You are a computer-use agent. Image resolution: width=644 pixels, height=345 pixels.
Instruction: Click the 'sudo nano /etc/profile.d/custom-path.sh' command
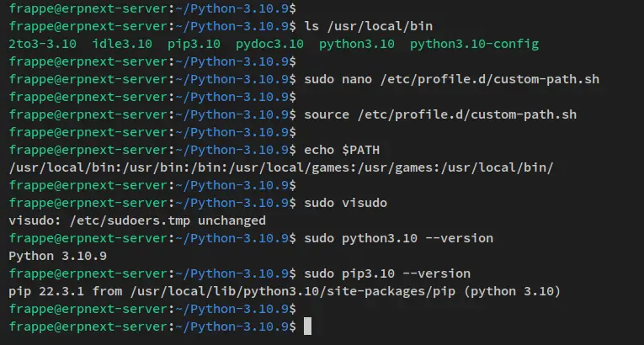point(452,79)
